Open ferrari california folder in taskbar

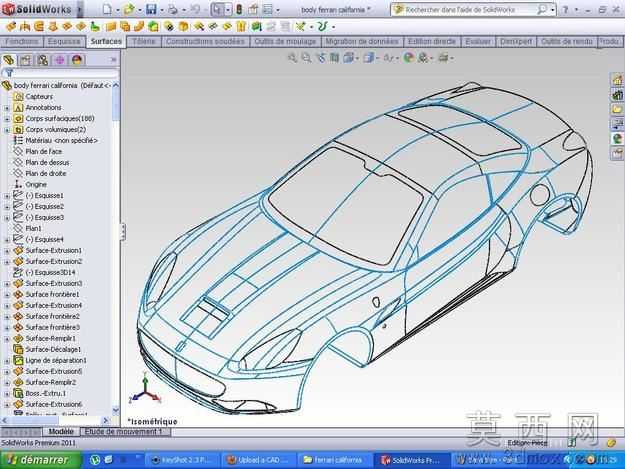[334, 460]
